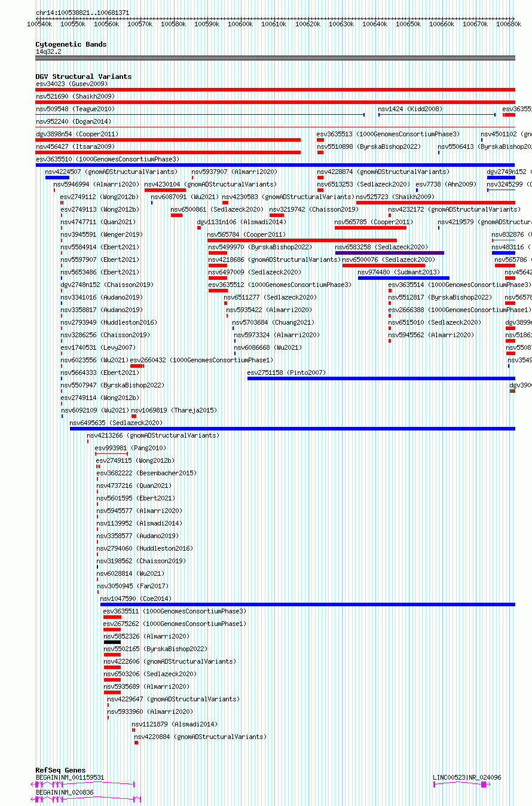
Task: Click nsv6495635 (Sedlazeck2020) label
Action: [x=116, y=423]
